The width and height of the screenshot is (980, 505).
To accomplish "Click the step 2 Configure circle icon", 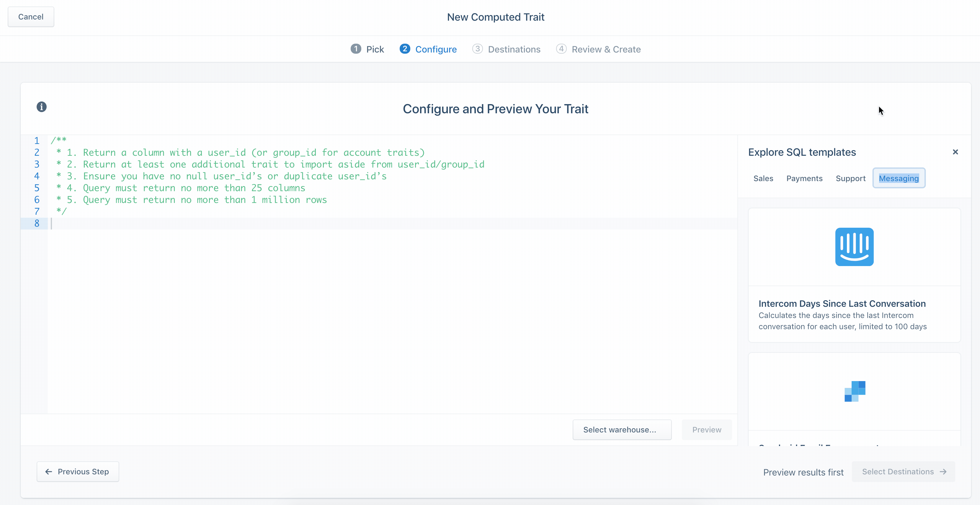I will coord(405,49).
